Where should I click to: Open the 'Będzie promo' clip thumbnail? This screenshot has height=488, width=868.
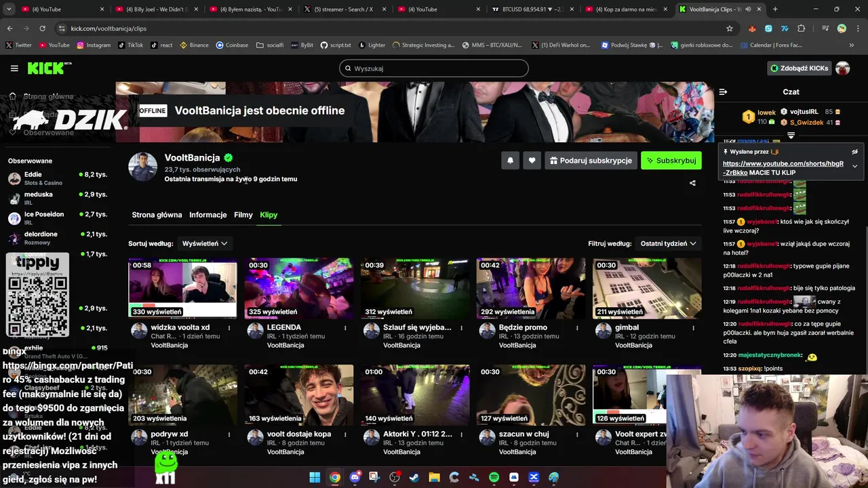tap(531, 288)
